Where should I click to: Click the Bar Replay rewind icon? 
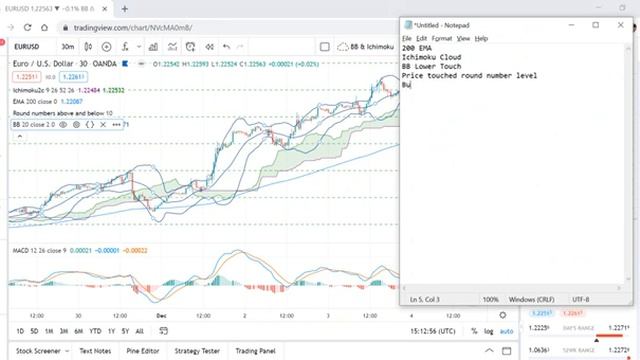[x=210, y=47]
